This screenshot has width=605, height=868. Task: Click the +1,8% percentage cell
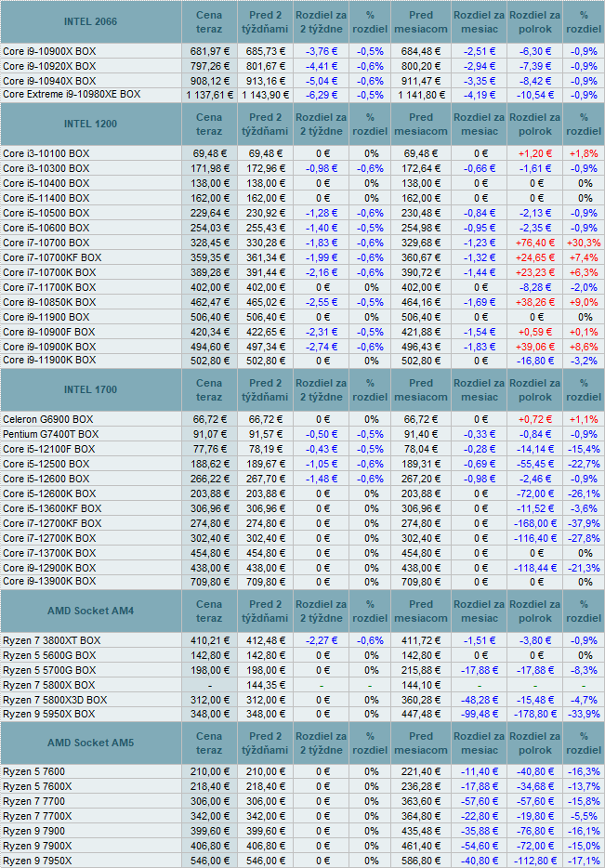point(584,154)
